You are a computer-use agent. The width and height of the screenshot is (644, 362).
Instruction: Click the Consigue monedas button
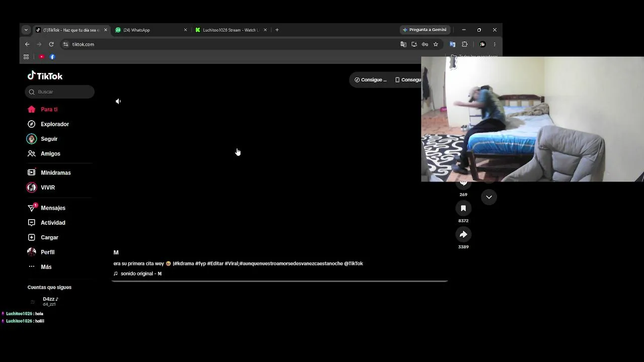(371, 80)
